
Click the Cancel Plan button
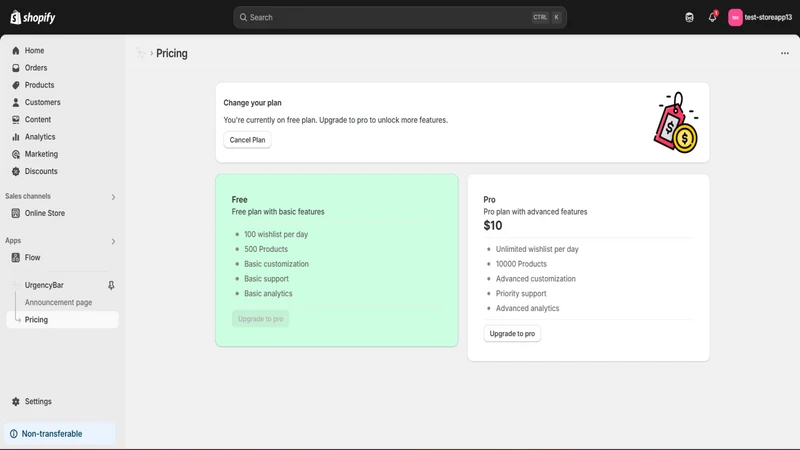247,140
